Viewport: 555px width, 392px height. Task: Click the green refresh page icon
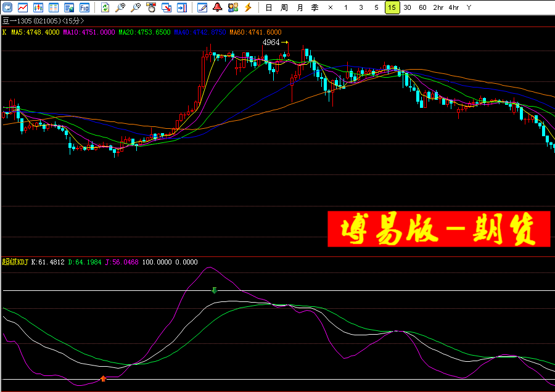pyautogui.click(x=105, y=7)
